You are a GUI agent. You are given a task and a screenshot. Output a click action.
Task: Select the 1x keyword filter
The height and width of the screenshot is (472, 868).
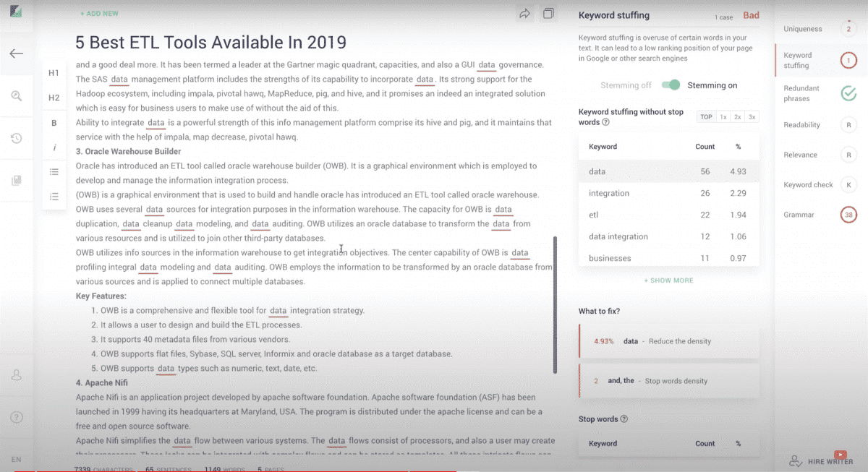(723, 117)
